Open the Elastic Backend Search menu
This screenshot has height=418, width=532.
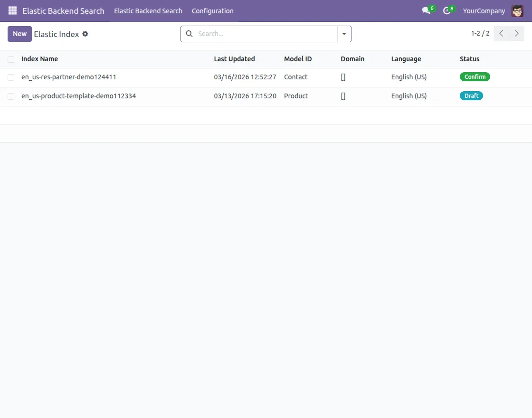[148, 10]
